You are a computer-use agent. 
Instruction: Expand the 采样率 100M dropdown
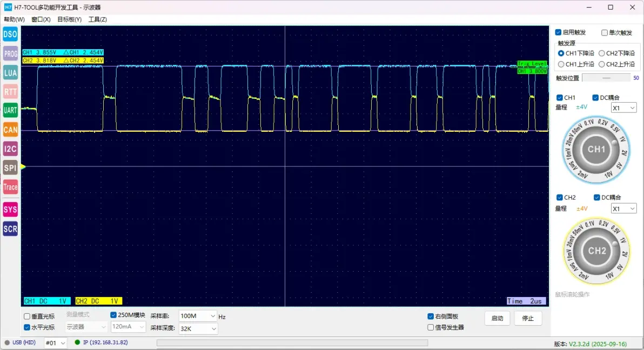[198, 316]
